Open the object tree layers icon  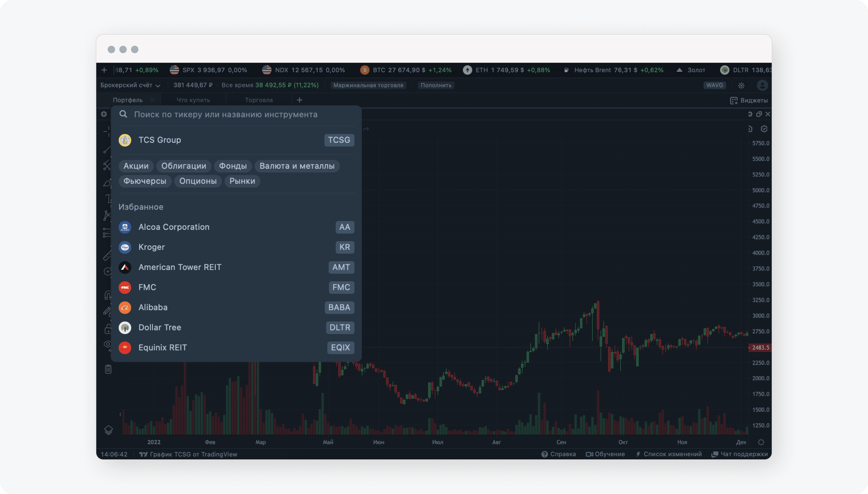point(108,430)
